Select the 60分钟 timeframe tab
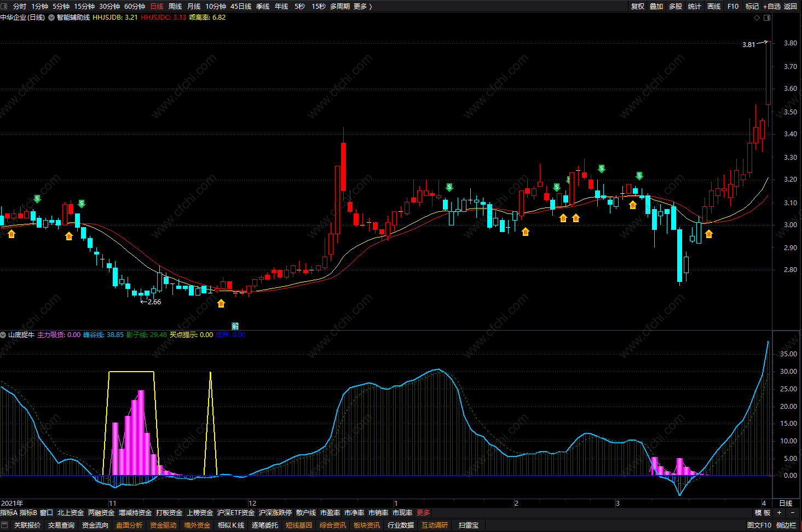Image resolution: width=802 pixels, height=532 pixels. point(135,6)
